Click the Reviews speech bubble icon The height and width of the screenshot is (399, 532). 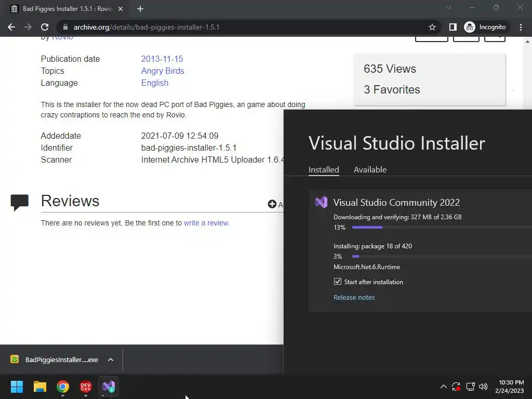pyautogui.click(x=19, y=203)
